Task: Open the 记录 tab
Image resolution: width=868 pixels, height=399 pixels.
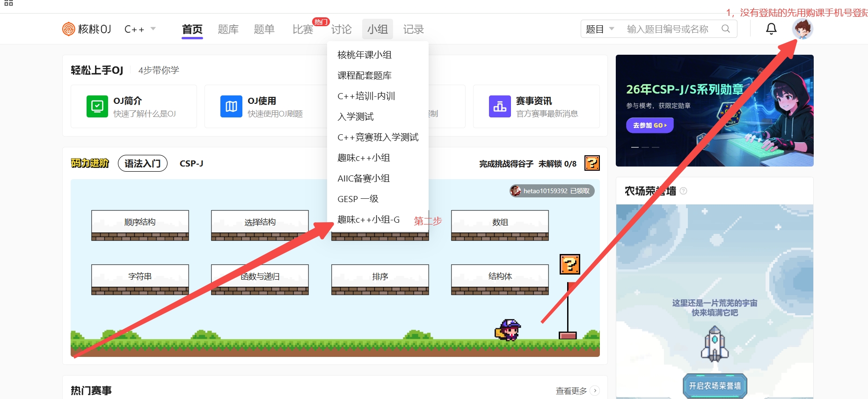Action: (414, 29)
